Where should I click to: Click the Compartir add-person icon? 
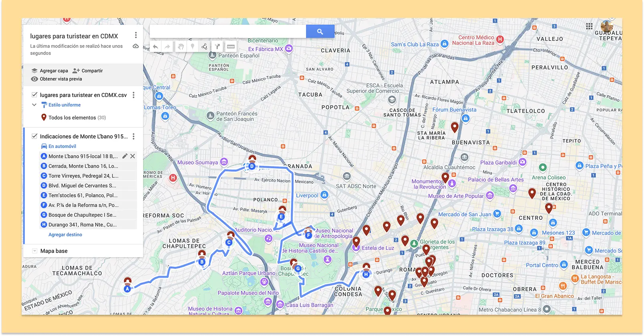pyautogui.click(x=76, y=70)
